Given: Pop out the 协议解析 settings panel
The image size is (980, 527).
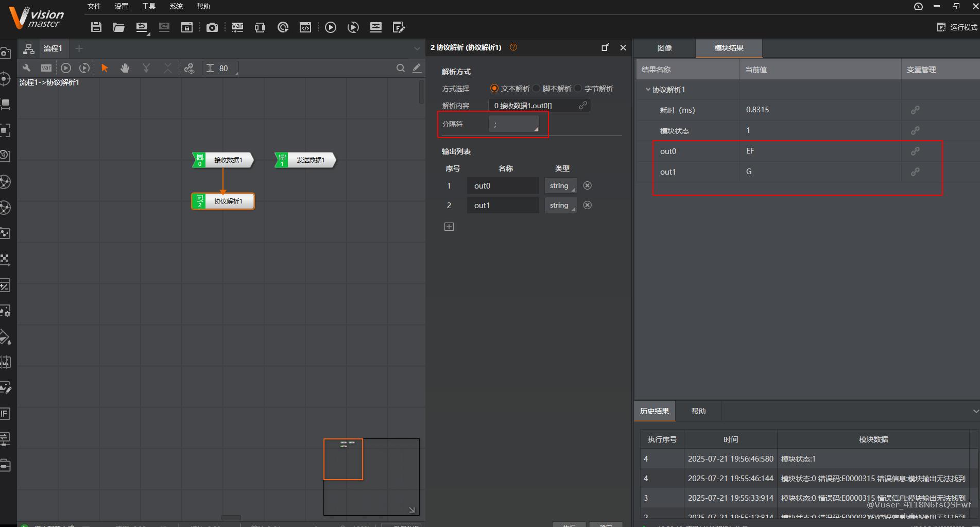Looking at the screenshot, I should 605,47.
